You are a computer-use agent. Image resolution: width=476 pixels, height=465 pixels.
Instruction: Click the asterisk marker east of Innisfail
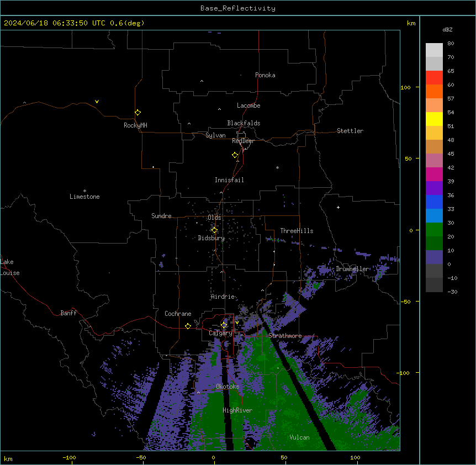pyautogui.click(x=277, y=167)
